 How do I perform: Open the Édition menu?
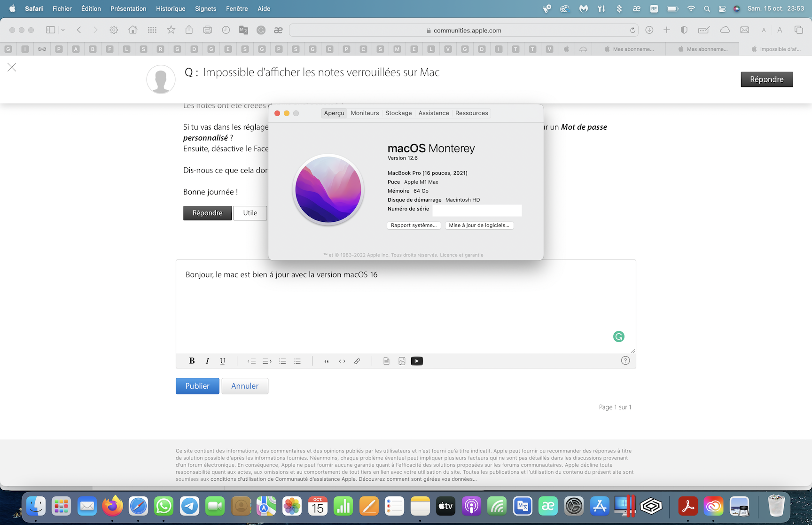[91, 8]
